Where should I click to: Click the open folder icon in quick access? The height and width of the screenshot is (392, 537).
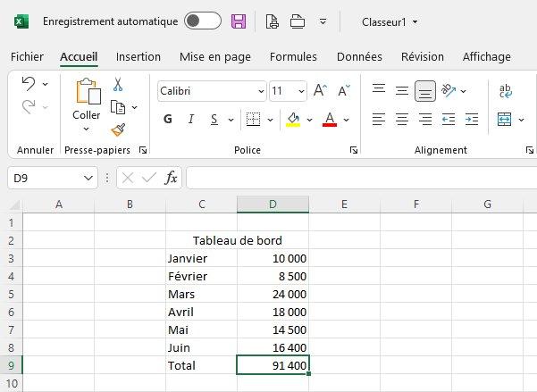click(x=298, y=21)
